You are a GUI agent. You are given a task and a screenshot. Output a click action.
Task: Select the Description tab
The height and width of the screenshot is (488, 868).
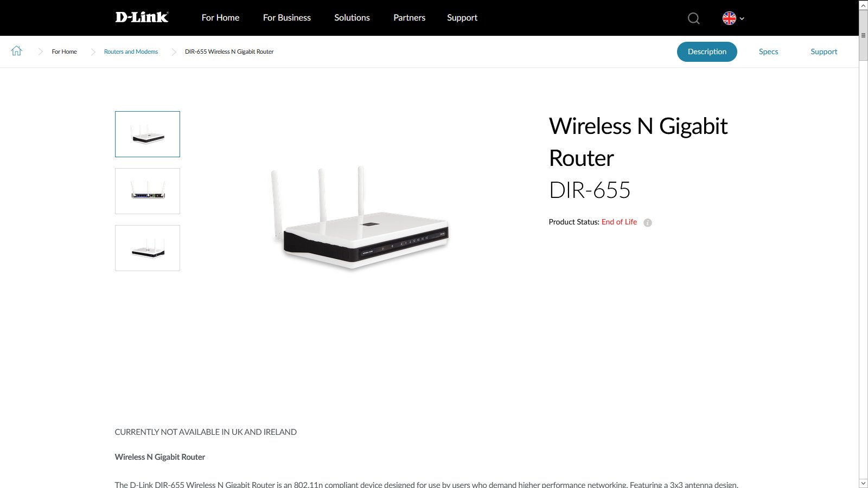(707, 52)
